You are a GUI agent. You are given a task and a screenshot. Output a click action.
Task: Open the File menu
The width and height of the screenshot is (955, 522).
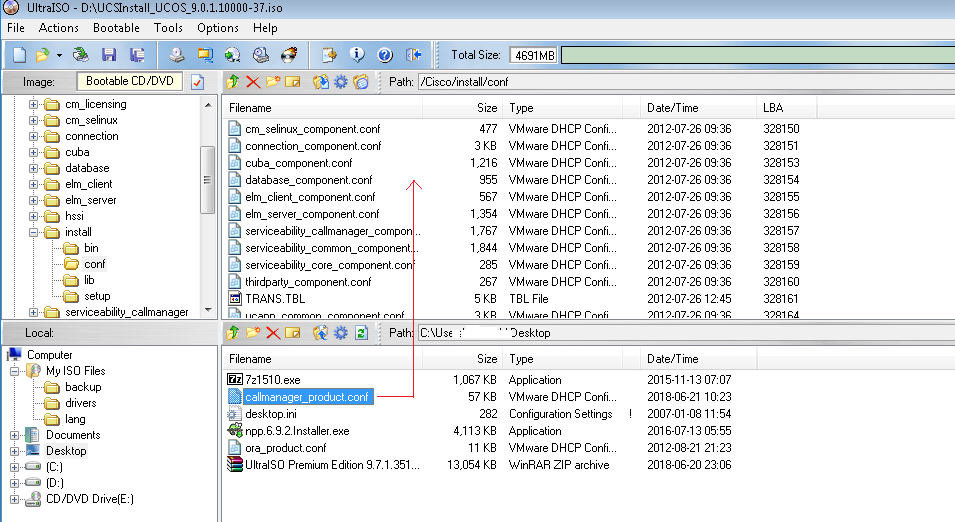coord(16,28)
